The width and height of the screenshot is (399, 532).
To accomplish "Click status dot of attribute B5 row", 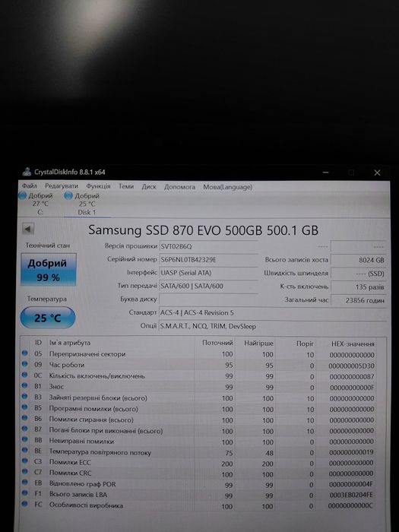I will point(24,407).
